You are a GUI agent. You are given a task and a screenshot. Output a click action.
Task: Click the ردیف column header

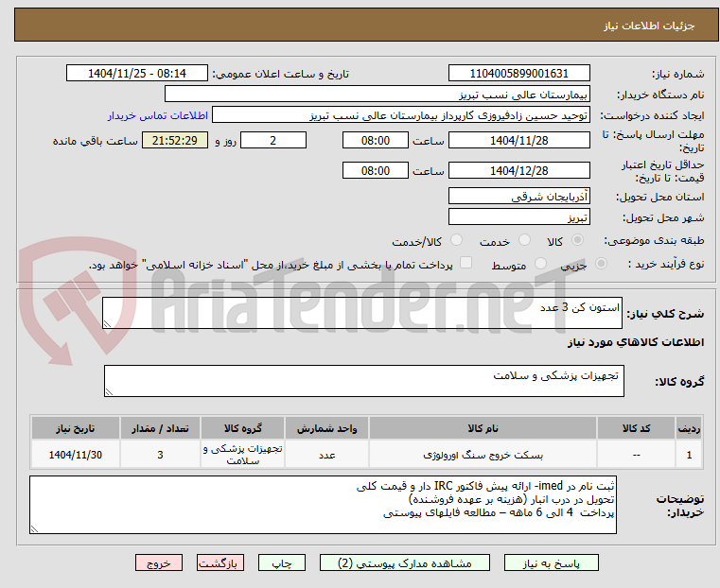(x=689, y=428)
